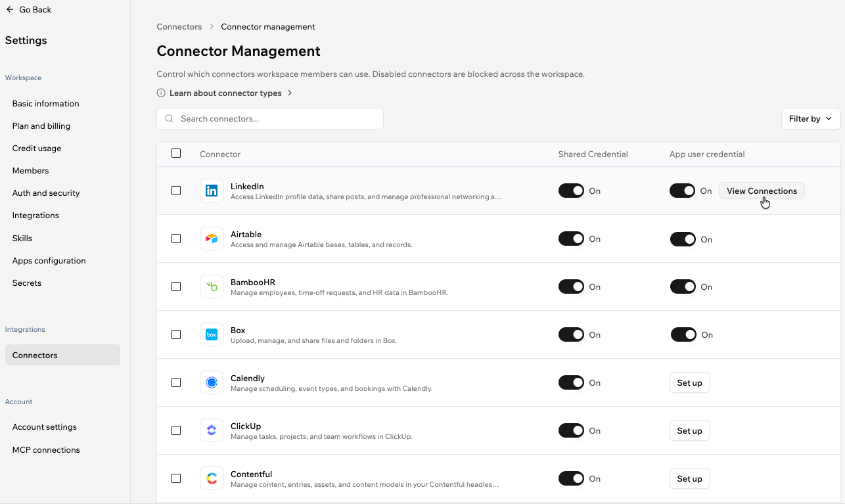Screen dimensions: 845x504
Task: Click the Connector column header
Action: click(220, 154)
